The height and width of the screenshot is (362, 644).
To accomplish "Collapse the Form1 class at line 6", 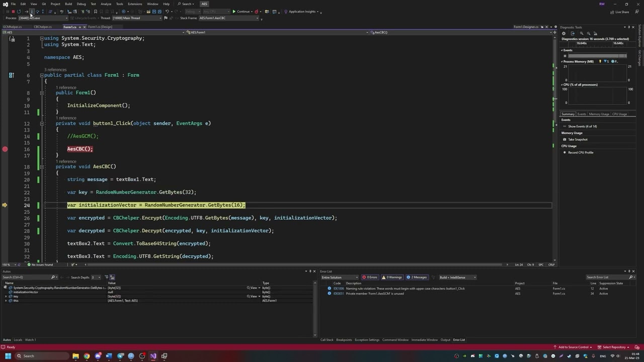I will coord(42,75).
